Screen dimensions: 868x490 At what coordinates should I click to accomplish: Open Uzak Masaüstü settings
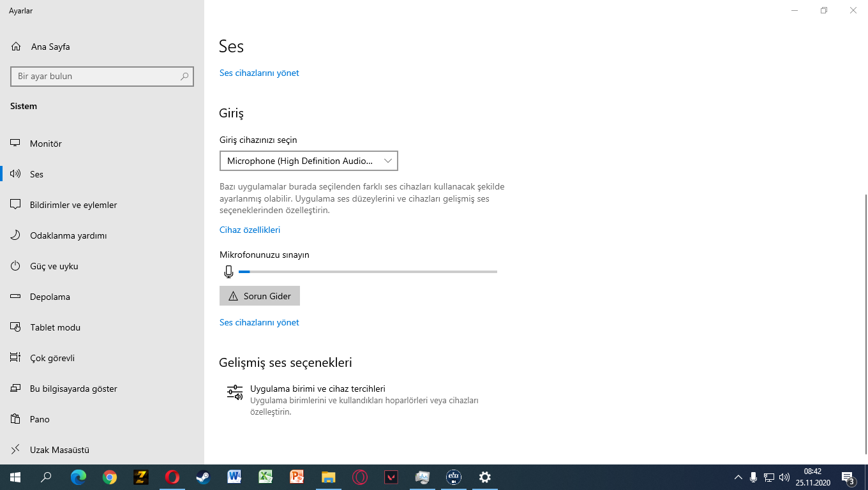102,450
